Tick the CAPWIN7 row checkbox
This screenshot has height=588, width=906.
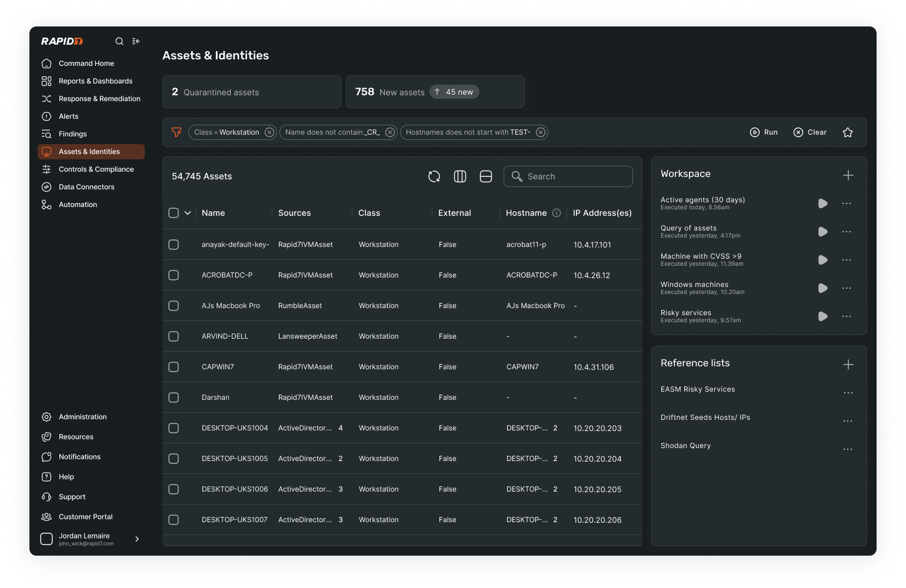pyautogui.click(x=174, y=367)
